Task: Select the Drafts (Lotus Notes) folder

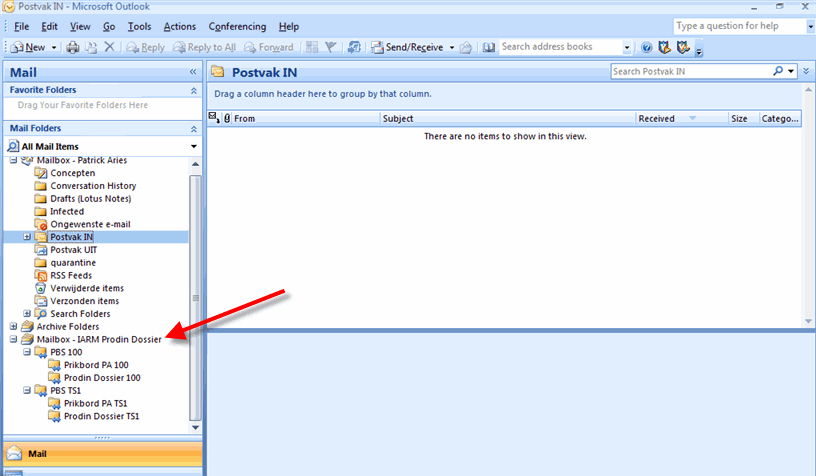Action: tap(90, 199)
